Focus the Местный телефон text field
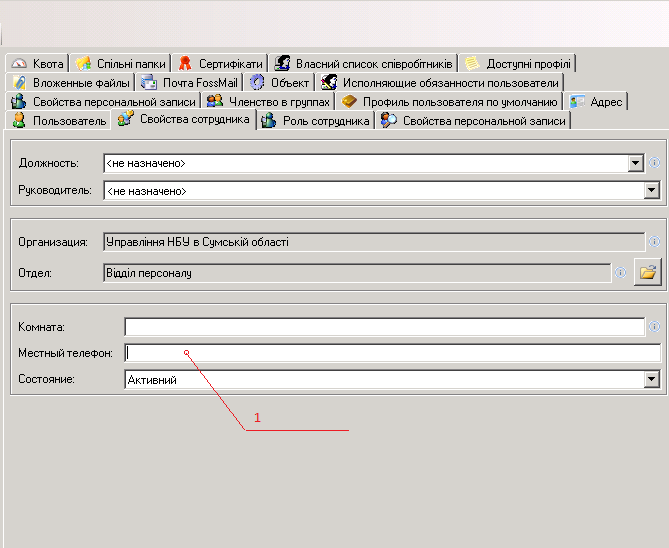669x548 pixels. [x=392, y=353]
